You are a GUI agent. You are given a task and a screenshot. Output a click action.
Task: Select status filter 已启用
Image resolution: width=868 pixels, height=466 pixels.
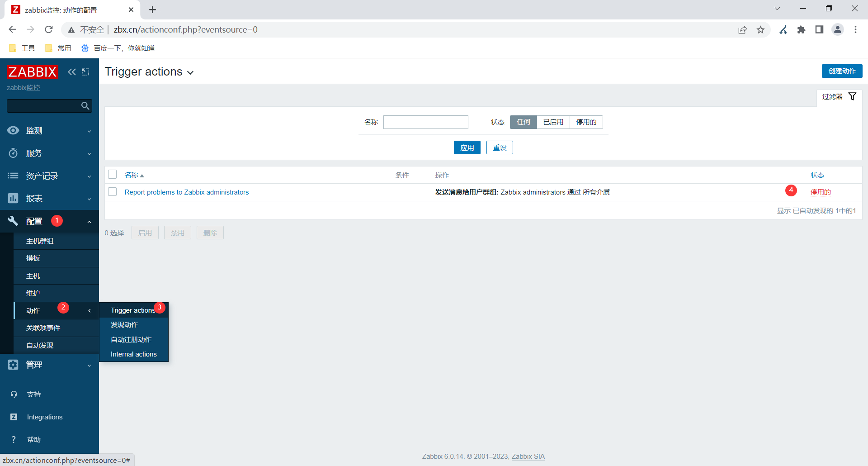(553, 122)
